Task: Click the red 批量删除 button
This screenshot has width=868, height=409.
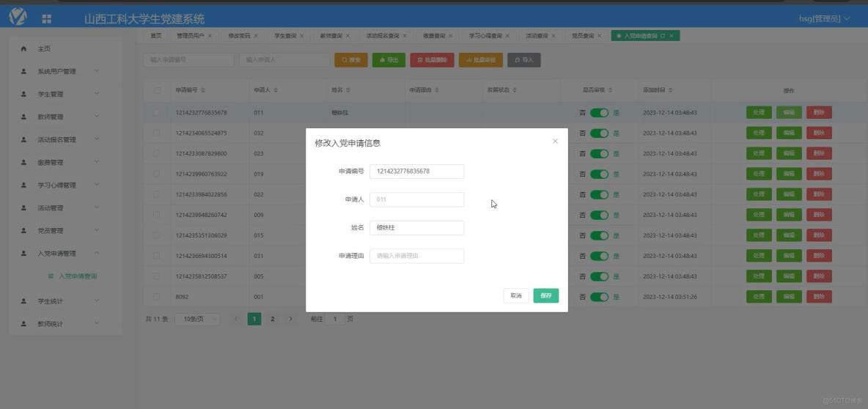Action: [432, 60]
